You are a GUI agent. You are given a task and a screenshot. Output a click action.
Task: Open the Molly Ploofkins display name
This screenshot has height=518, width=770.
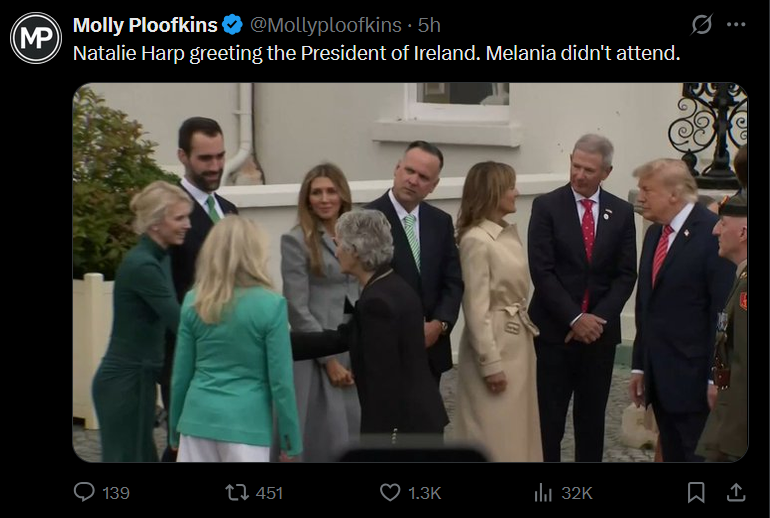click(145, 25)
